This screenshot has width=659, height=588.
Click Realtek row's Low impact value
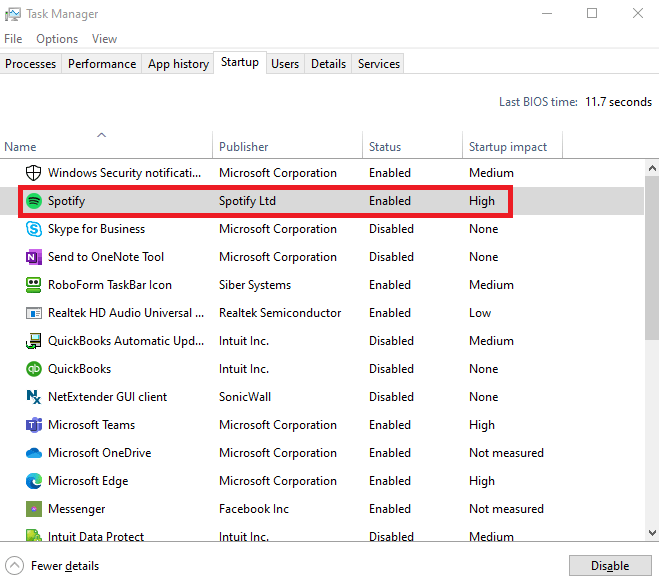pos(480,313)
